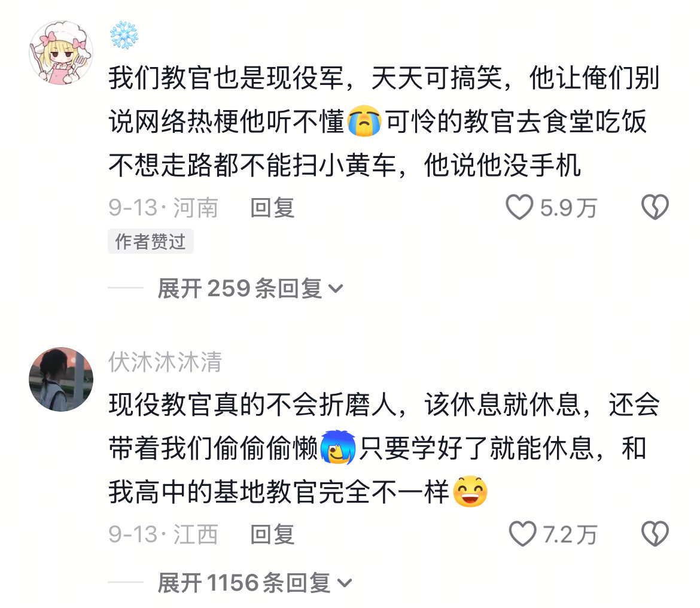Click the 作者赞过 tag
The image size is (700, 608).
click(150, 242)
